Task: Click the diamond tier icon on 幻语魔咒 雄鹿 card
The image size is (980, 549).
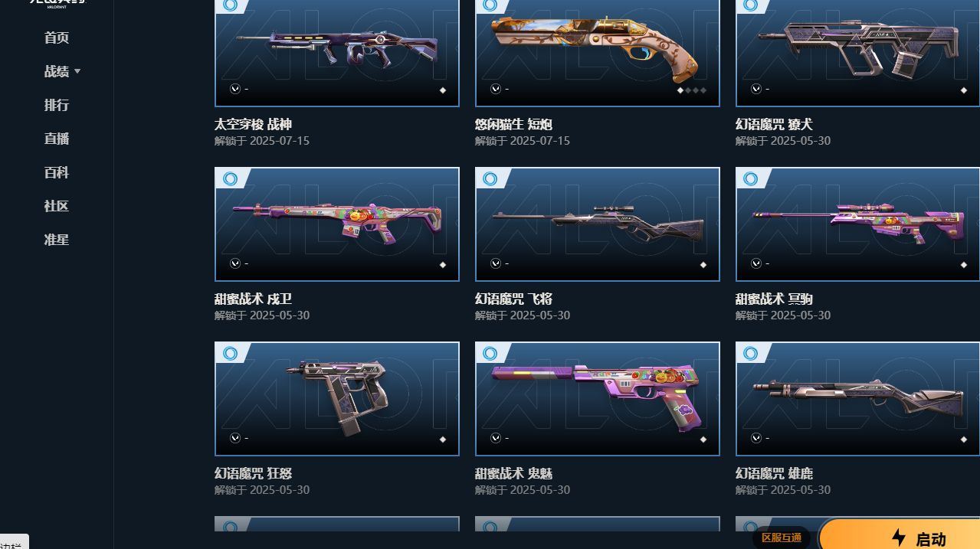Action: (x=964, y=440)
